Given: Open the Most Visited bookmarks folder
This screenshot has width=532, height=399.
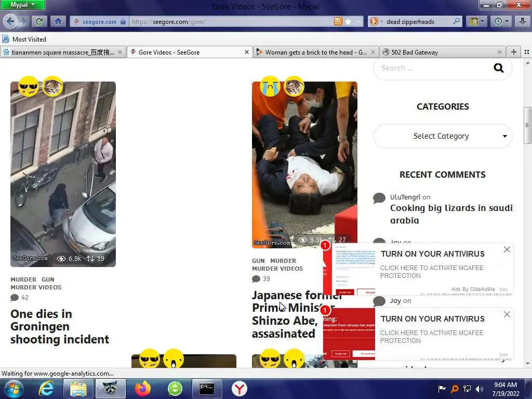Looking at the screenshot, I should [24, 39].
